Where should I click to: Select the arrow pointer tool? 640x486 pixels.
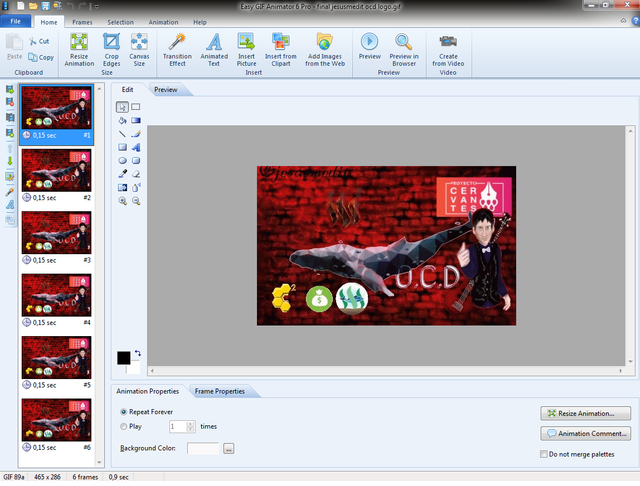(122, 107)
